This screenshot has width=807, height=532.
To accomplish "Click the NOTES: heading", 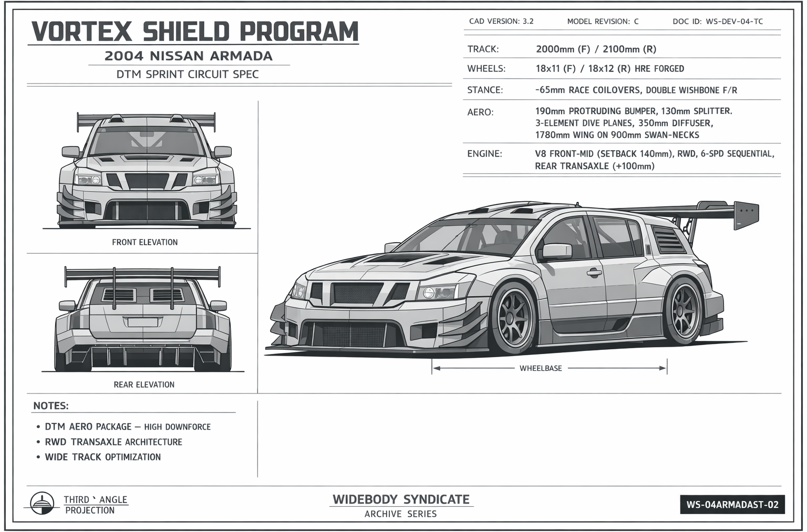I will (x=51, y=405).
